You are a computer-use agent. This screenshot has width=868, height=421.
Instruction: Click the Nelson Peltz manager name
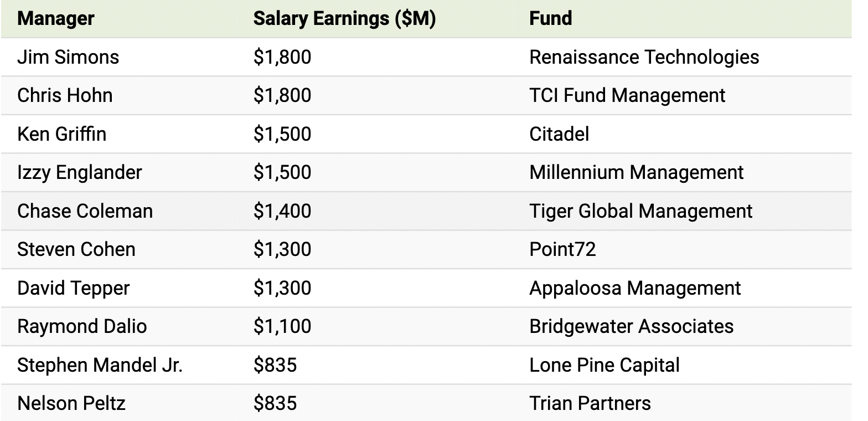pyautogui.click(x=71, y=403)
